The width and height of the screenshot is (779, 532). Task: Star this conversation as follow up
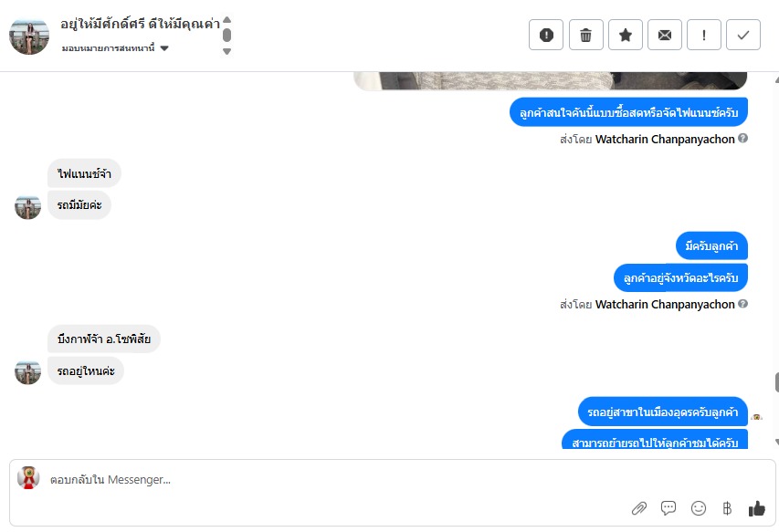[x=626, y=35]
